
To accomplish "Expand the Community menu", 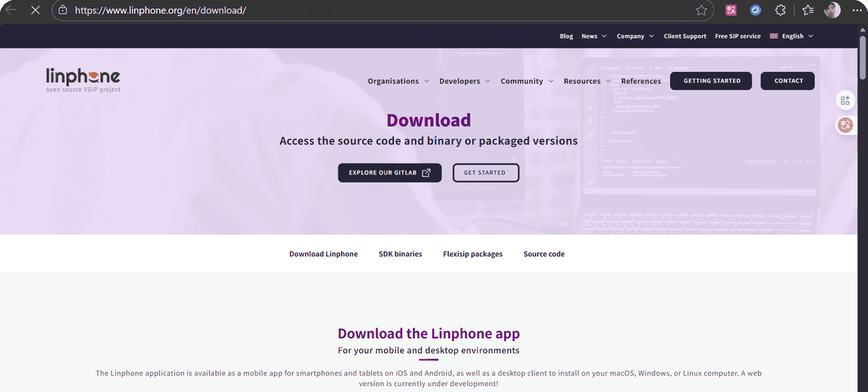I will (526, 81).
